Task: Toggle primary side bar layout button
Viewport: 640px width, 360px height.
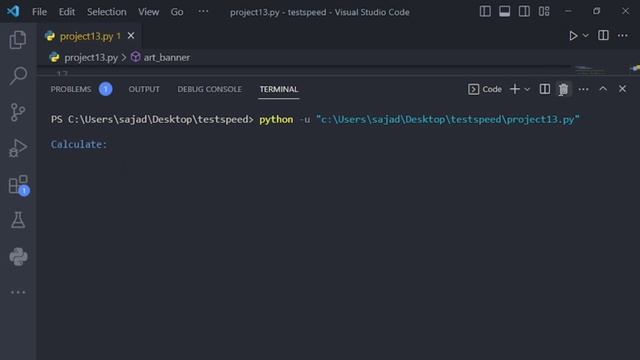Action: point(485,11)
